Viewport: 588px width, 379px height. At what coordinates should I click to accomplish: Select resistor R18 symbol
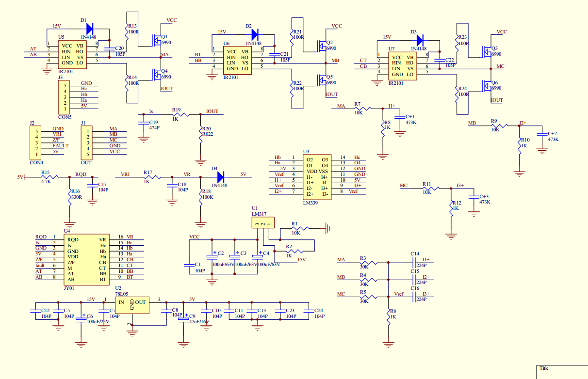[x=200, y=197]
